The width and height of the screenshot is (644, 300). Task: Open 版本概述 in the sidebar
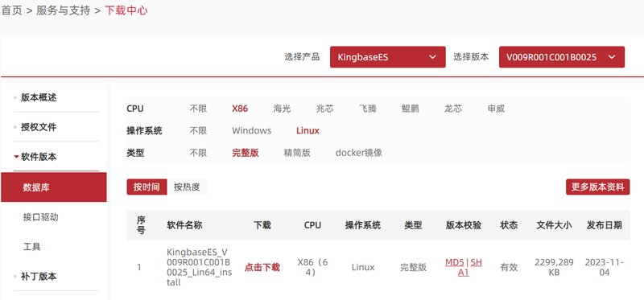pos(39,97)
